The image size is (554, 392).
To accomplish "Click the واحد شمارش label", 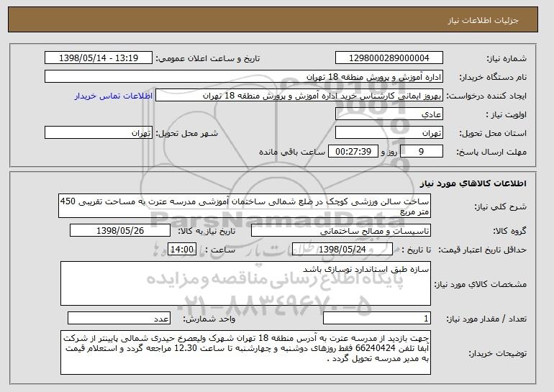I will [209, 319].
